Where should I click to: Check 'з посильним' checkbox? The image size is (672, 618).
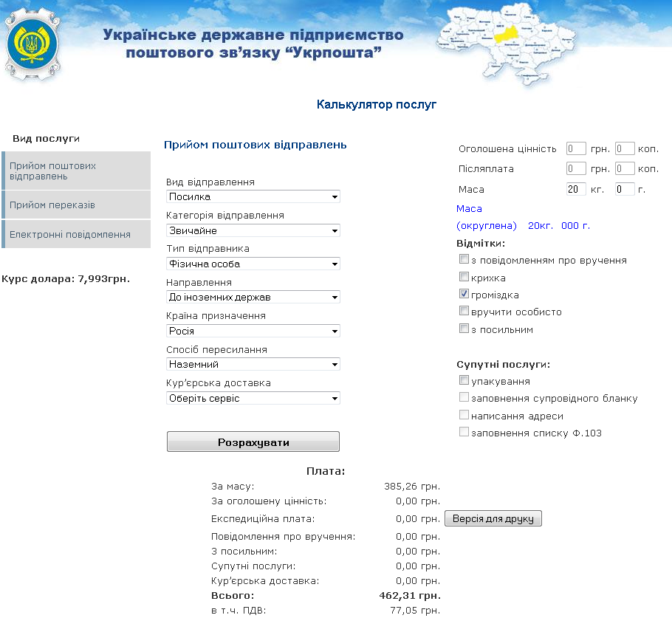pos(464,329)
